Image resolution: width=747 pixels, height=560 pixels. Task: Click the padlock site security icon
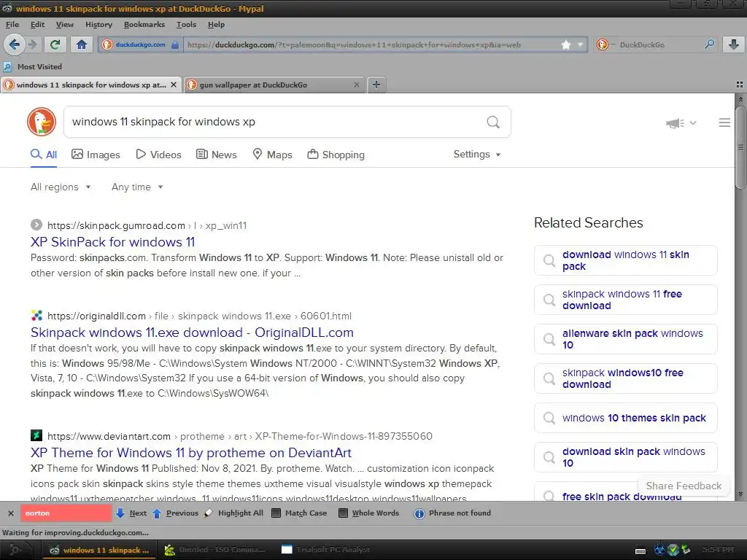pos(175,44)
